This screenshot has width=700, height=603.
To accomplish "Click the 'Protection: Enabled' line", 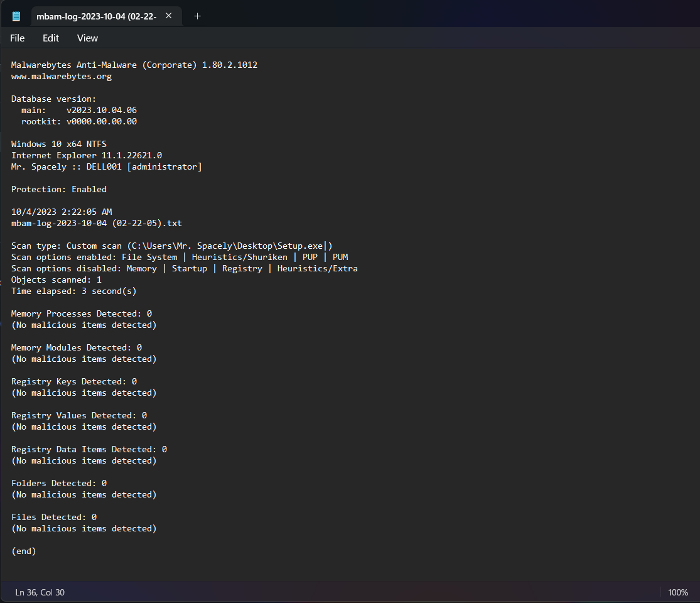I will tap(59, 190).
